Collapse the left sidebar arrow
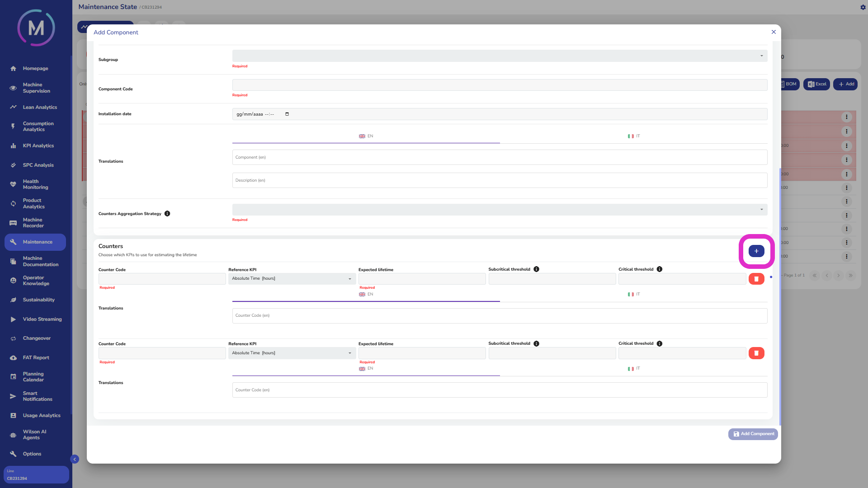 (75, 459)
